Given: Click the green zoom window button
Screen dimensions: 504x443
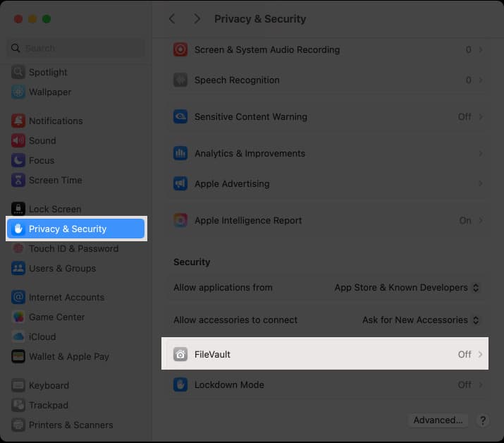Looking at the screenshot, I should coord(47,19).
